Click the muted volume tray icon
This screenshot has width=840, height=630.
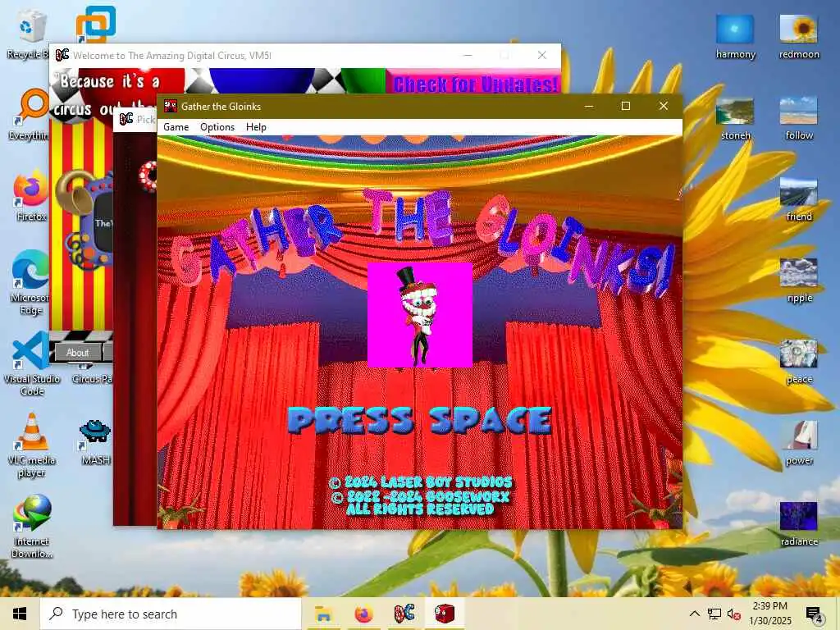coord(734,614)
